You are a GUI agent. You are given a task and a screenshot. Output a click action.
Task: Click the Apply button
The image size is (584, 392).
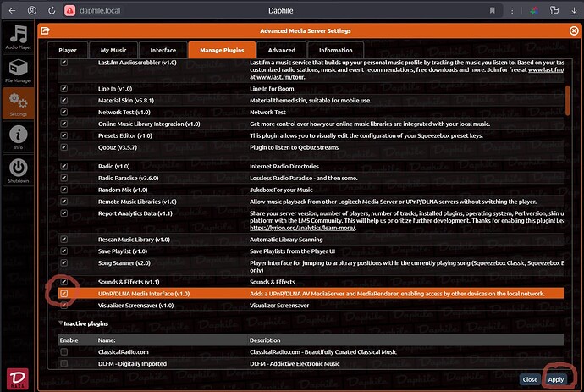(x=556, y=379)
